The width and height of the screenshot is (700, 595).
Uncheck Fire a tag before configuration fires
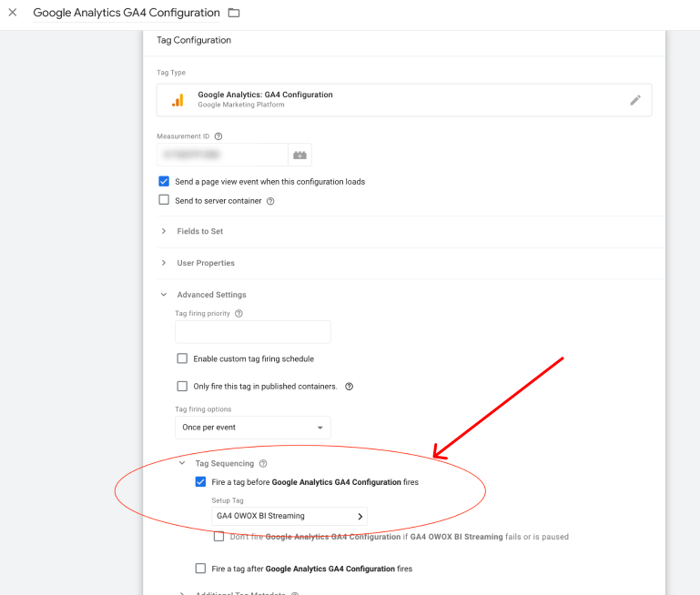[200, 482]
